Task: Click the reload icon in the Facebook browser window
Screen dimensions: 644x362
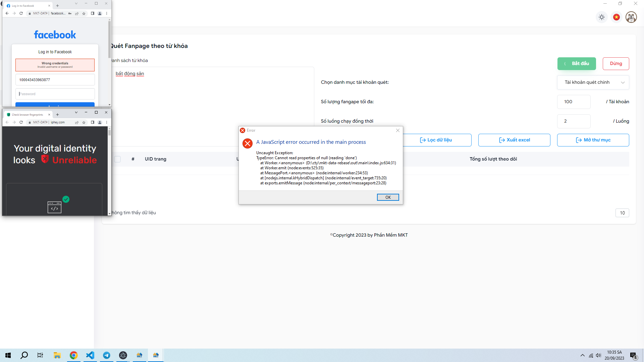Action: point(21,13)
